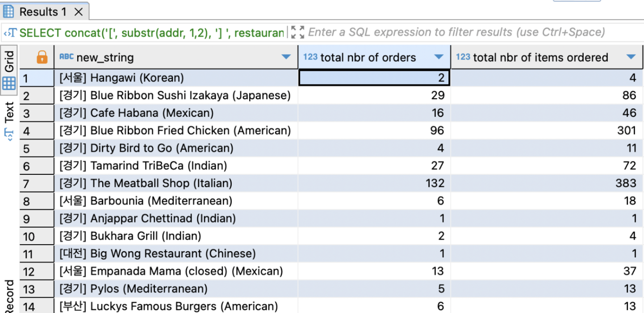644x313 pixels.
Task: Select orders value 96
Action: 374,131
